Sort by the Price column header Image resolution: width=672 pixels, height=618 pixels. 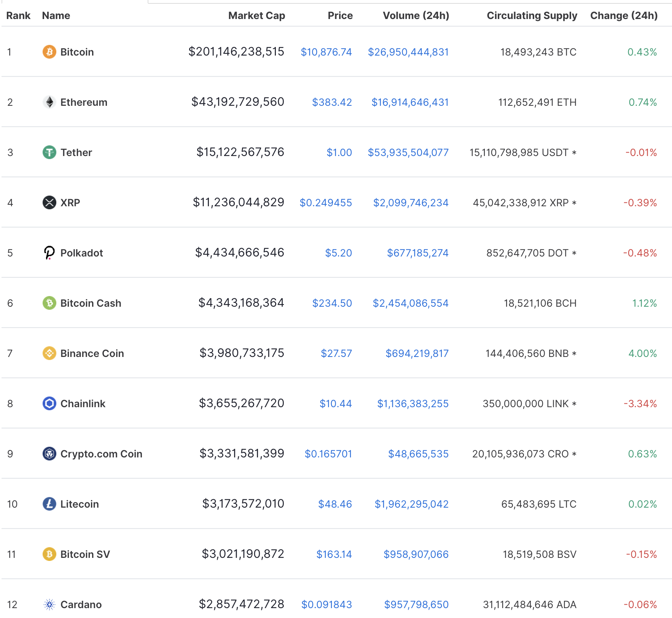click(340, 16)
